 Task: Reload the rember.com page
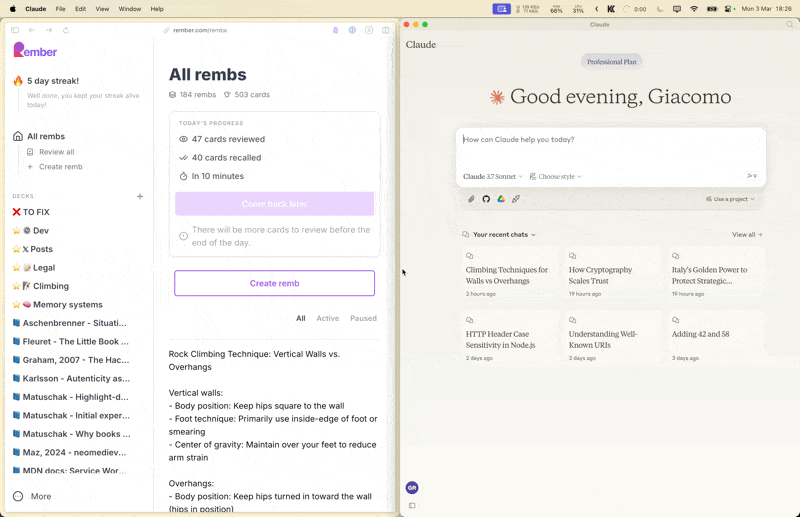(66, 30)
